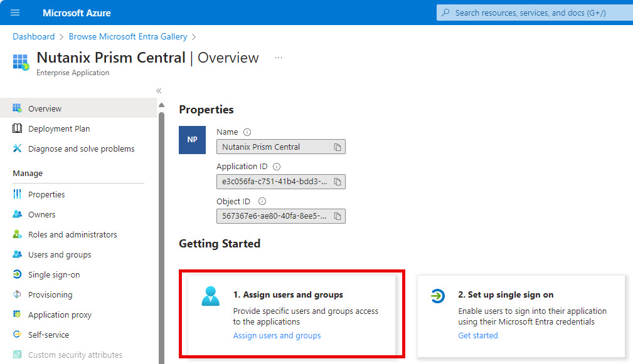Click the Provisioning cycle icon

click(x=17, y=294)
